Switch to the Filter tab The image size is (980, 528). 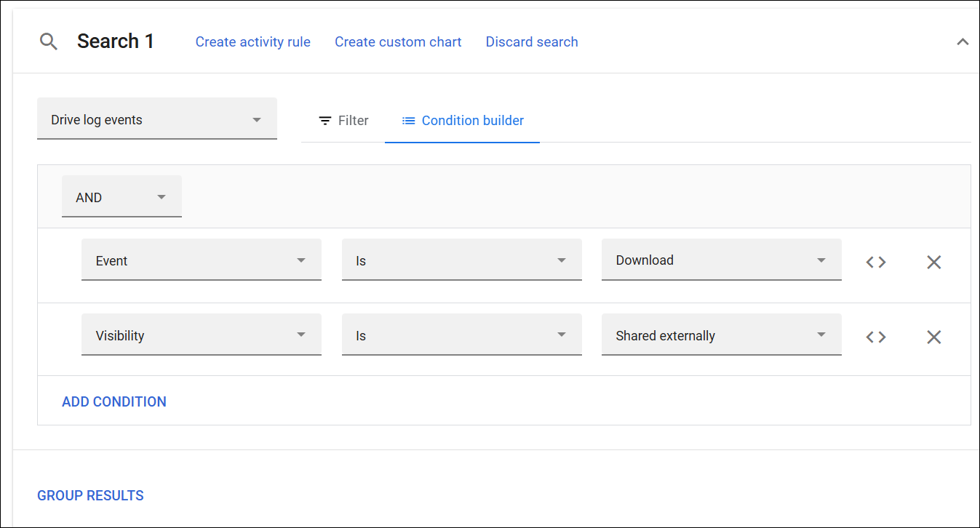tap(343, 121)
